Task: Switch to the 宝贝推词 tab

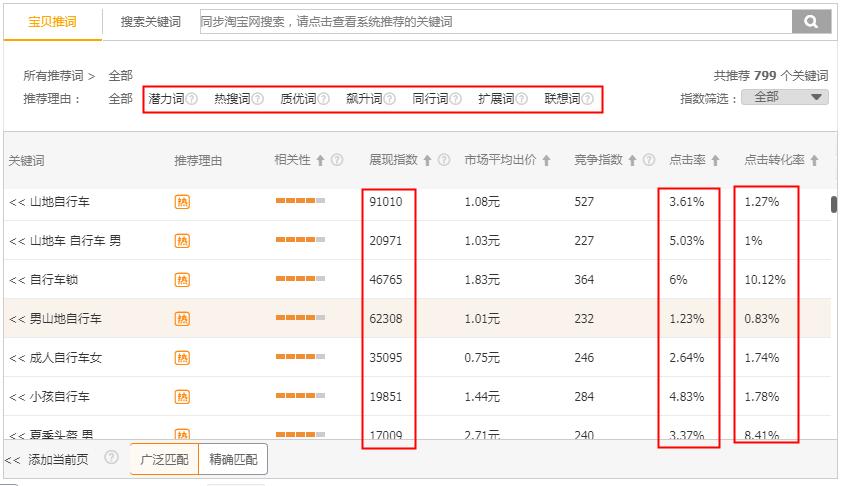Action: point(52,22)
